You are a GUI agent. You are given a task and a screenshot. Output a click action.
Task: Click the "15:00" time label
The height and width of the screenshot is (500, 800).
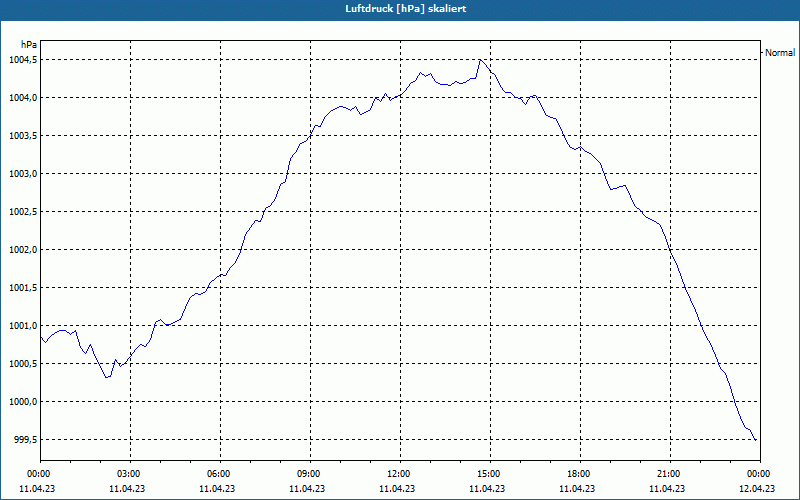(x=490, y=474)
